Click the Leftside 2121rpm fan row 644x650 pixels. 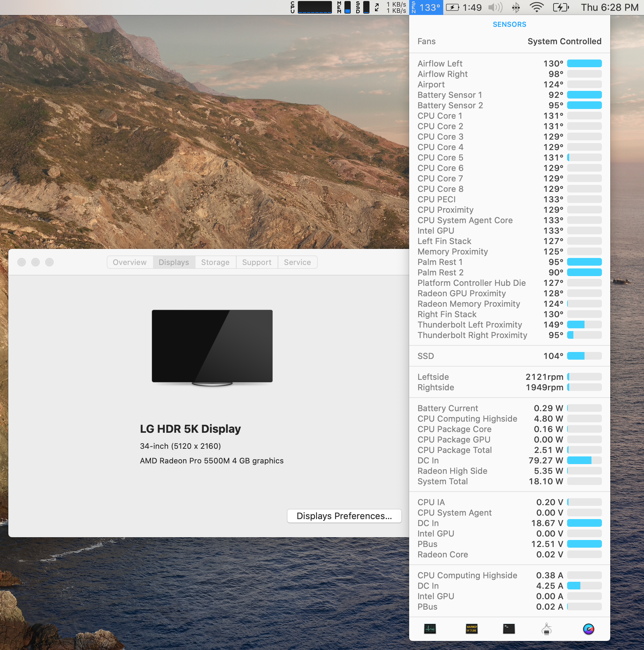(509, 377)
